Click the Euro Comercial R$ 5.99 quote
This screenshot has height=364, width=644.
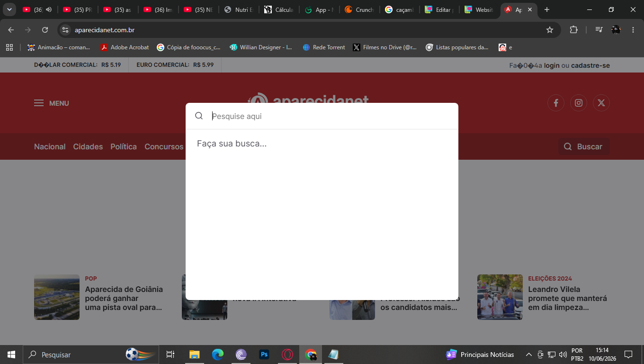pyautogui.click(x=175, y=65)
